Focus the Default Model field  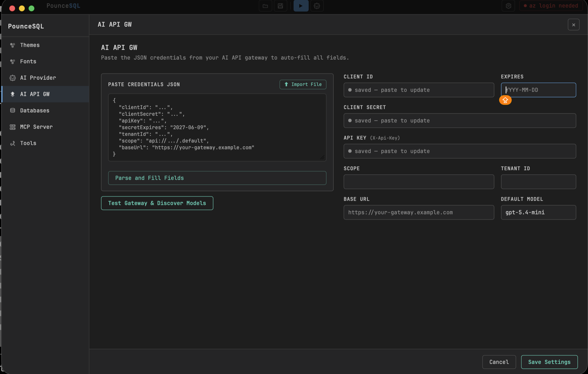tap(538, 212)
